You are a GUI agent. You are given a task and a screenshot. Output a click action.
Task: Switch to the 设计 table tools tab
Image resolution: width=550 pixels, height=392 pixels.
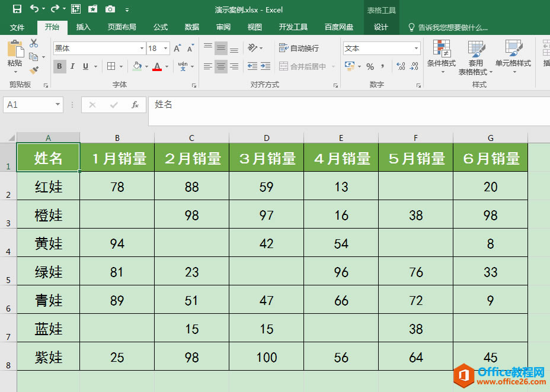click(x=381, y=27)
